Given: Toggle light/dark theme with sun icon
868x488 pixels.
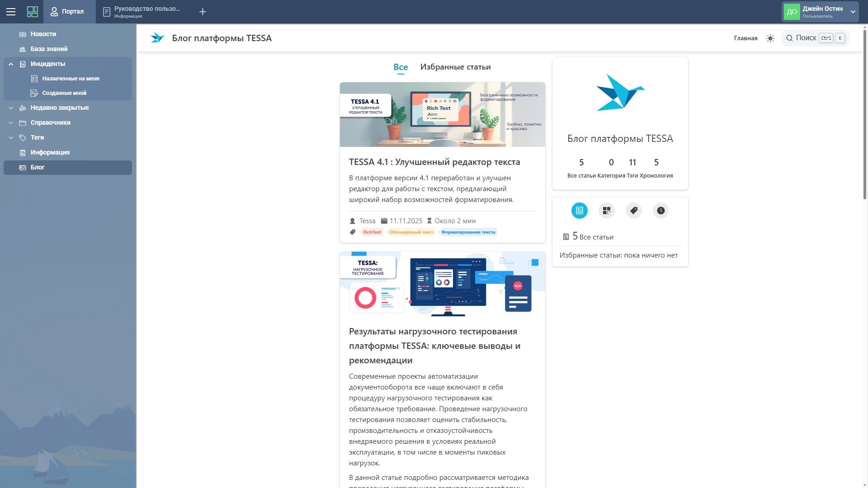Looking at the screenshot, I should (770, 38).
